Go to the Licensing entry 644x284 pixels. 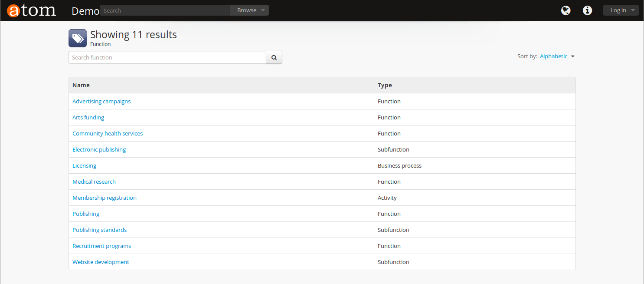pyautogui.click(x=84, y=165)
